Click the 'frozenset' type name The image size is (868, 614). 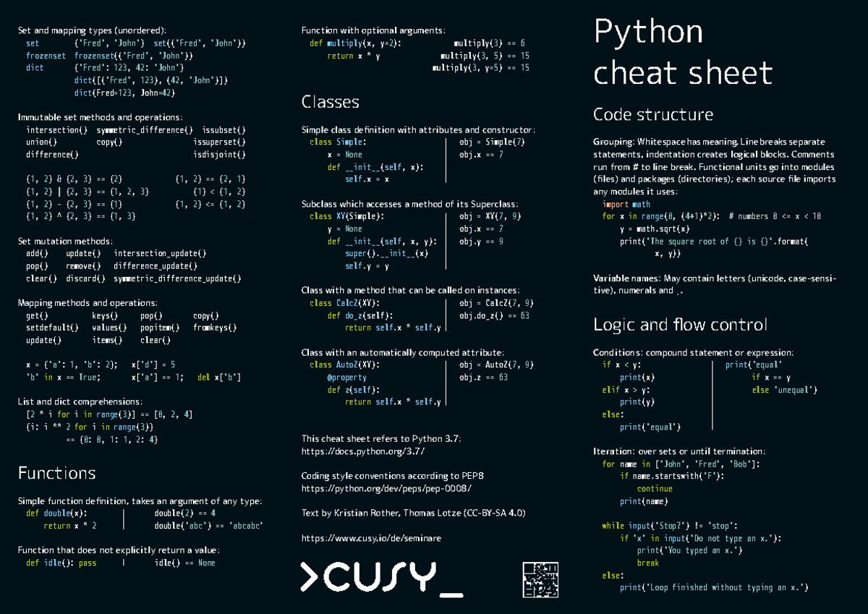click(x=46, y=56)
